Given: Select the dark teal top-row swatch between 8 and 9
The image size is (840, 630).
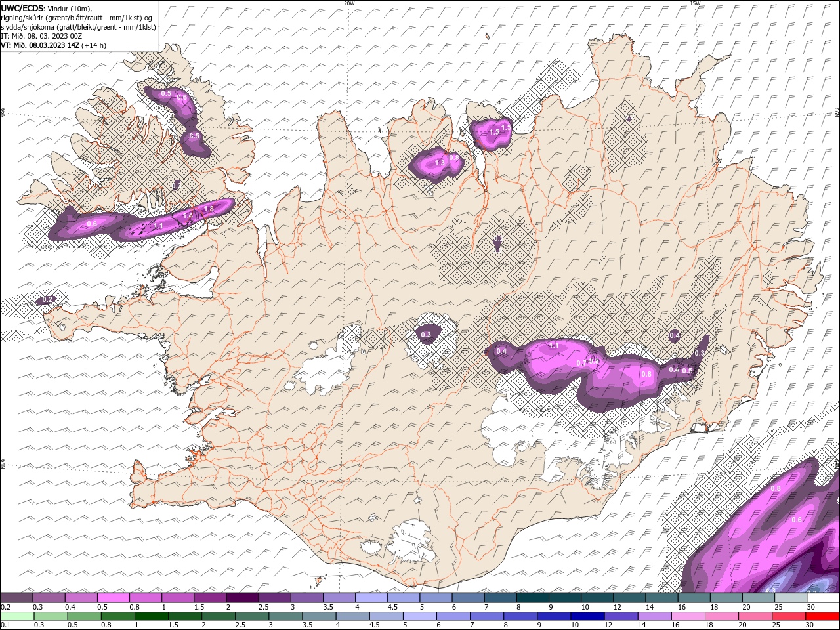Looking at the screenshot, I should click(x=532, y=598).
